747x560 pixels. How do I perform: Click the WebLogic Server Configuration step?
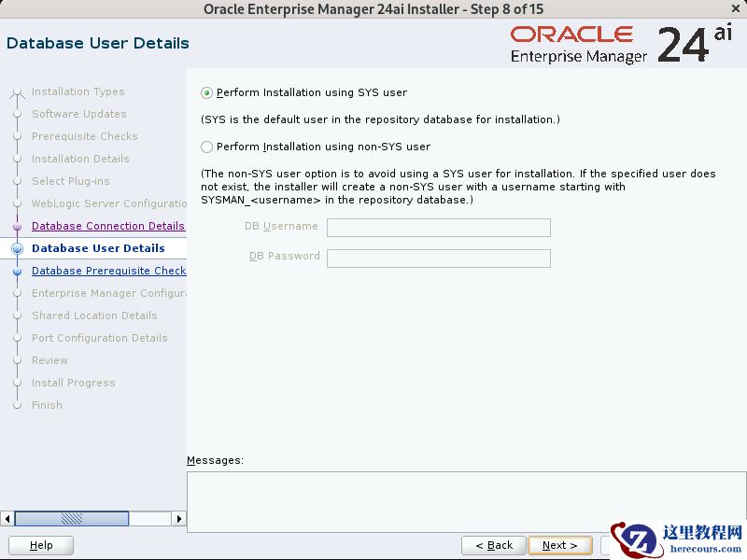109,203
